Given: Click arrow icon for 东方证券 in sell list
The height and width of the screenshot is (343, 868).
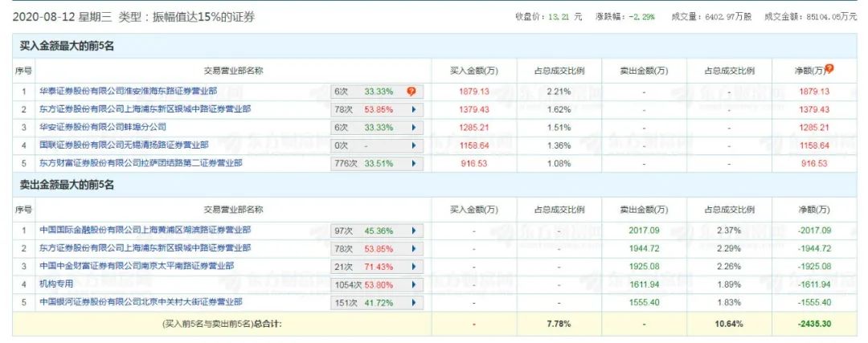Looking at the screenshot, I should click(414, 248).
